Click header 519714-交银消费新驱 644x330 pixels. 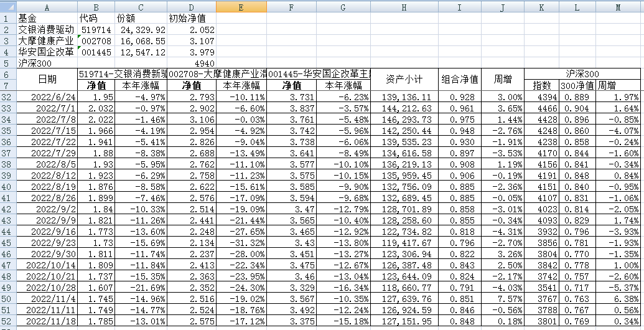[123, 74]
